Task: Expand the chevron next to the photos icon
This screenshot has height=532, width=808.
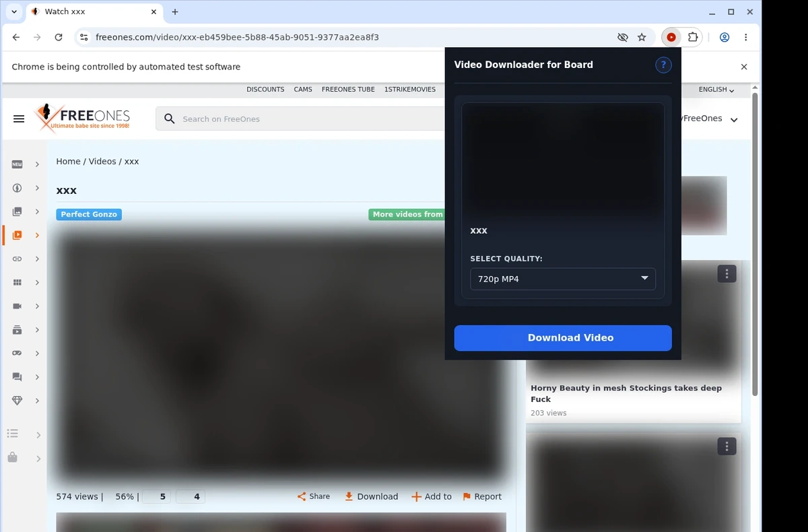Action: pos(38,211)
